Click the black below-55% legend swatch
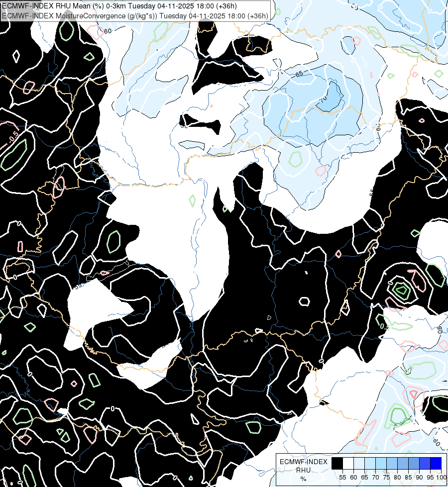This screenshot has width=448, height=487. (337, 463)
